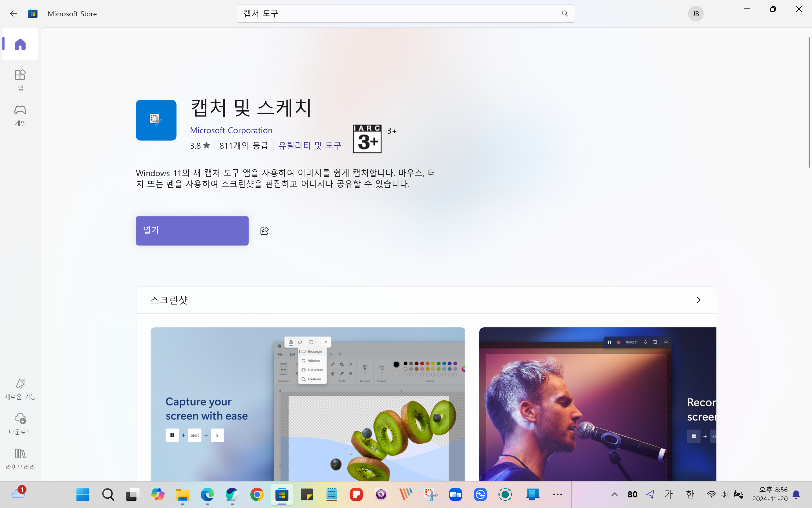Open the JB account profile
Viewport: 812px width, 508px height.
(696, 14)
